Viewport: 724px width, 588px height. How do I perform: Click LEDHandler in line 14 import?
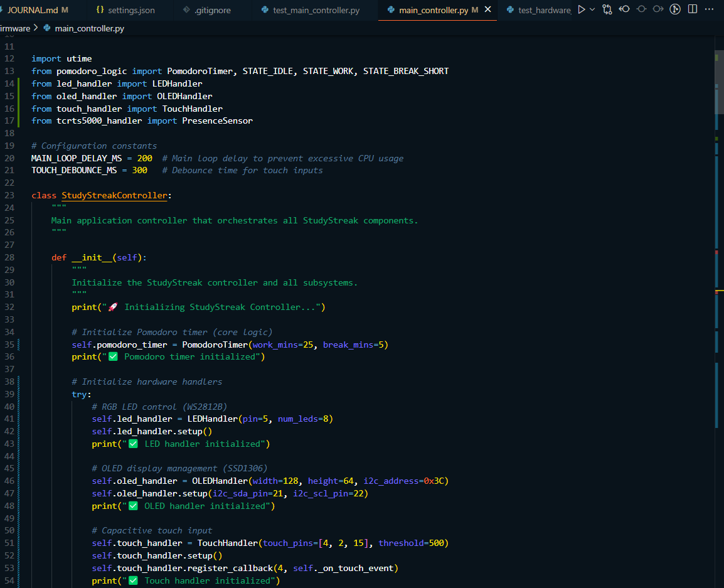click(178, 83)
